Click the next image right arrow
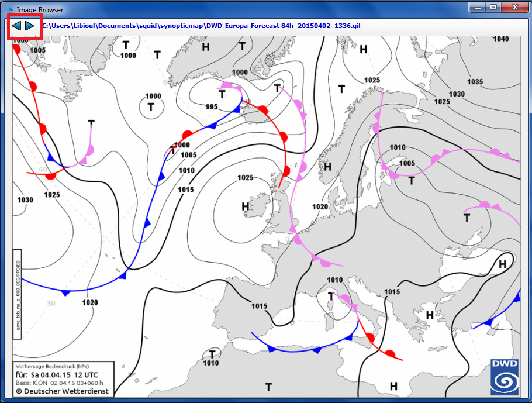 pos(30,26)
